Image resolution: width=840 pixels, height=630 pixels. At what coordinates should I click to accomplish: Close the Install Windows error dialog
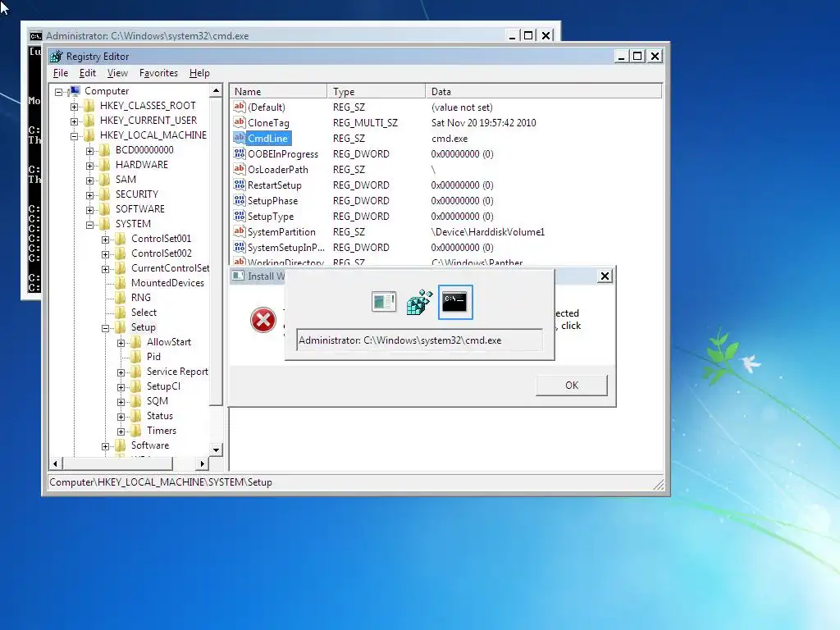tap(605, 276)
